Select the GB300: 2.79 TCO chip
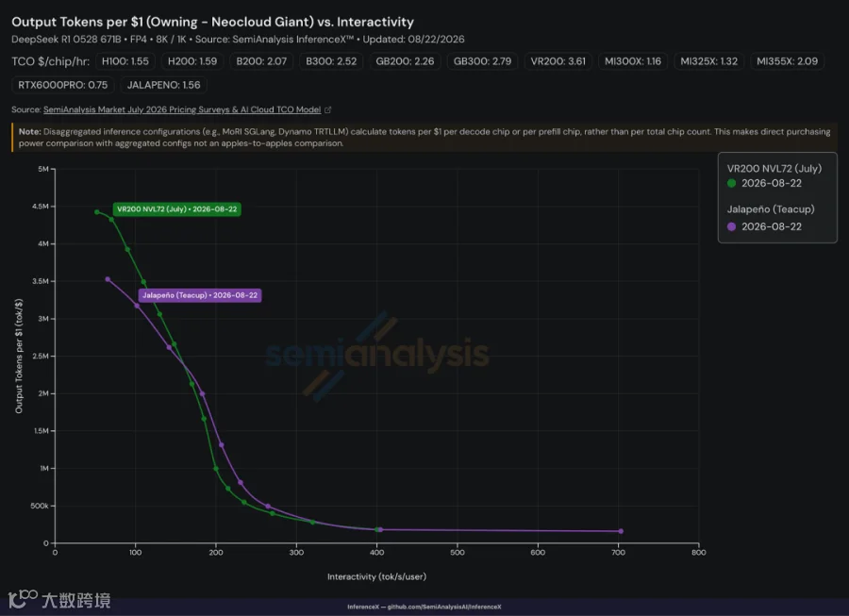Image resolution: width=849 pixels, height=616 pixels. pos(482,61)
